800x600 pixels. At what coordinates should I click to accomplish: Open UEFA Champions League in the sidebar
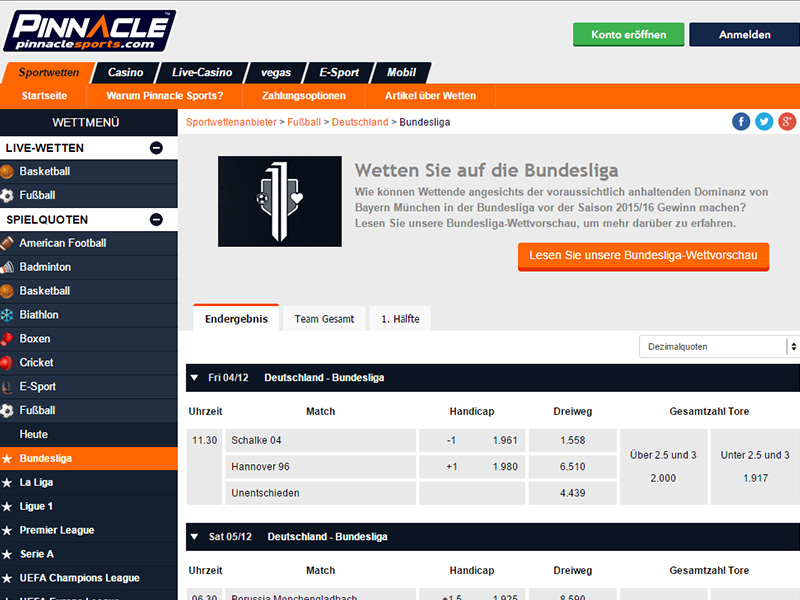click(x=89, y=578)
